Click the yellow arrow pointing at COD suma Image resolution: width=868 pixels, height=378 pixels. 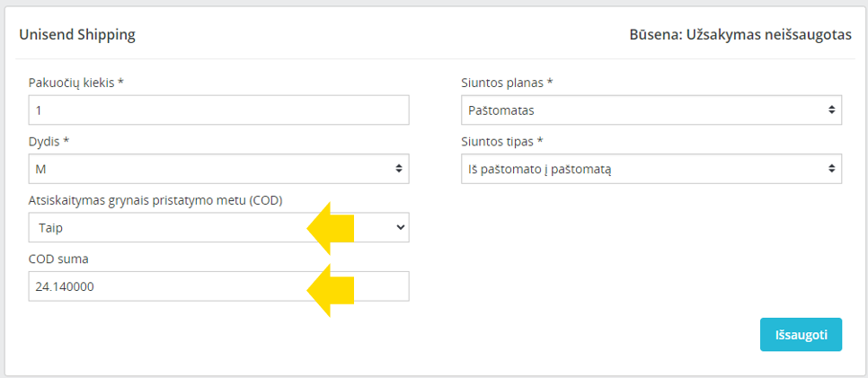(x=331, y=290)
